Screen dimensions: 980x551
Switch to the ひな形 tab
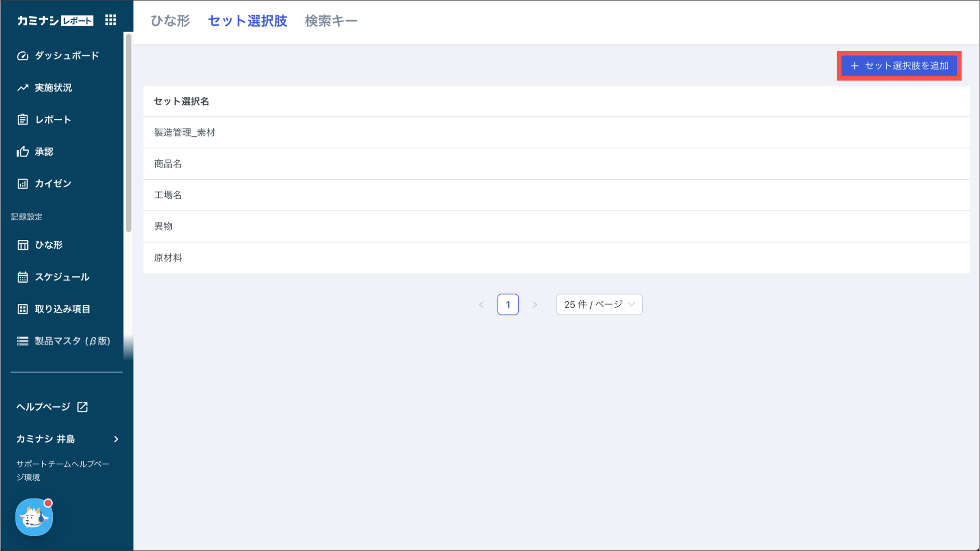click(170, 21)
